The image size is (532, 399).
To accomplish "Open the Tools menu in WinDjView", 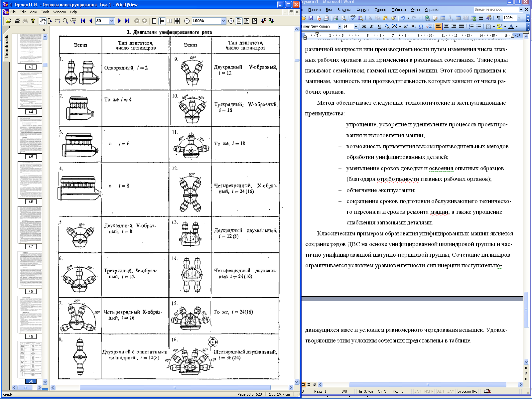I will pos(45,12).
